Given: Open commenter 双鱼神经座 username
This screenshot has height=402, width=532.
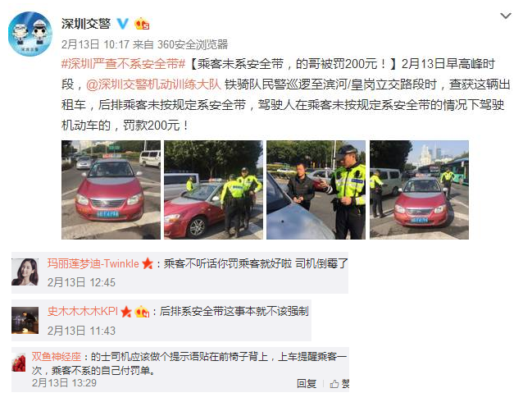Looking at the screenshot, I should [x=57, y=356].
